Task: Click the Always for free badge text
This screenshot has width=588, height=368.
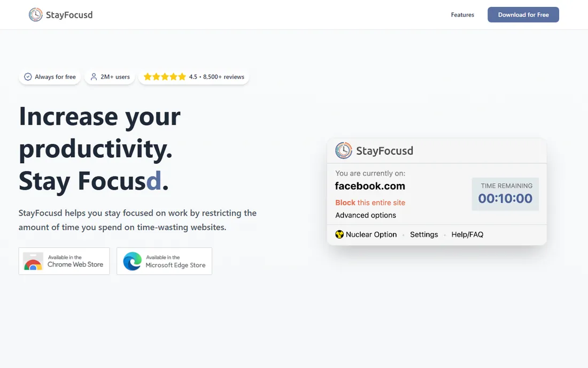Action: [x=55, y=77]
